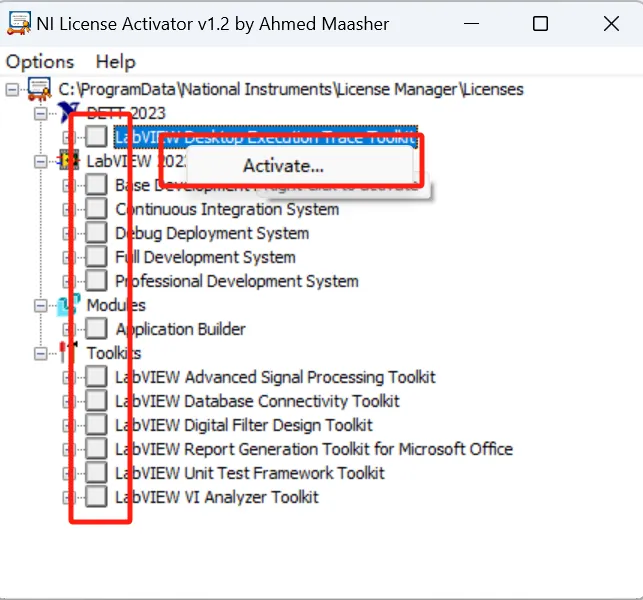
Task: Check the Application Builder checkbox
Action: pos(96,329)
